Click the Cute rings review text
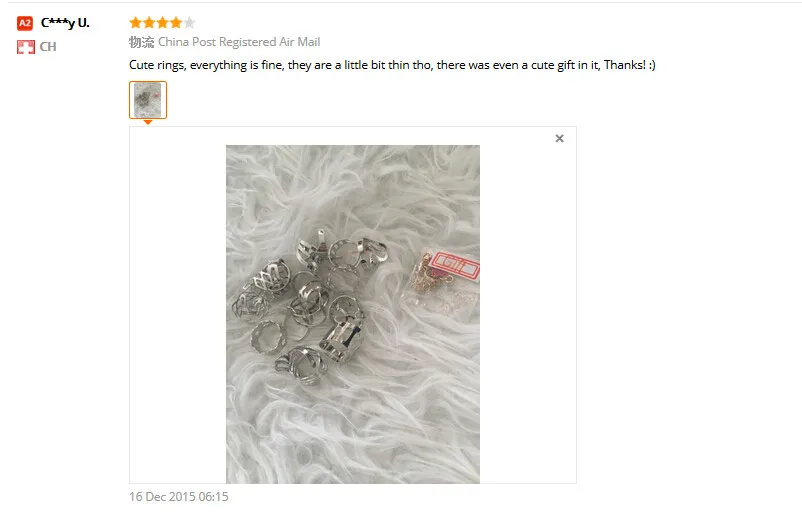 tap(392, 65)
